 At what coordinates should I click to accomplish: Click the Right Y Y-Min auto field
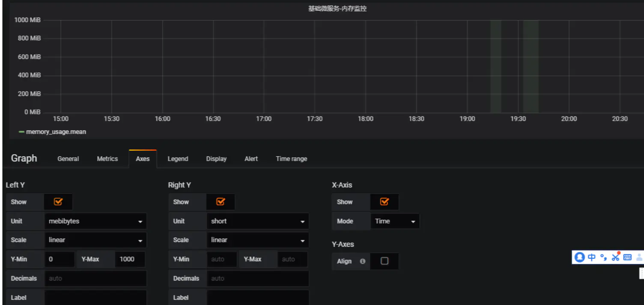(x=222, y=259)
